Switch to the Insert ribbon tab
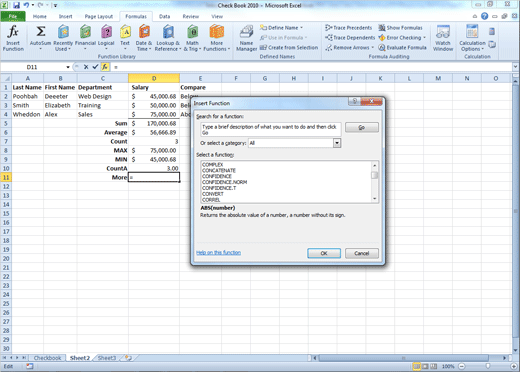 point(65,16)
